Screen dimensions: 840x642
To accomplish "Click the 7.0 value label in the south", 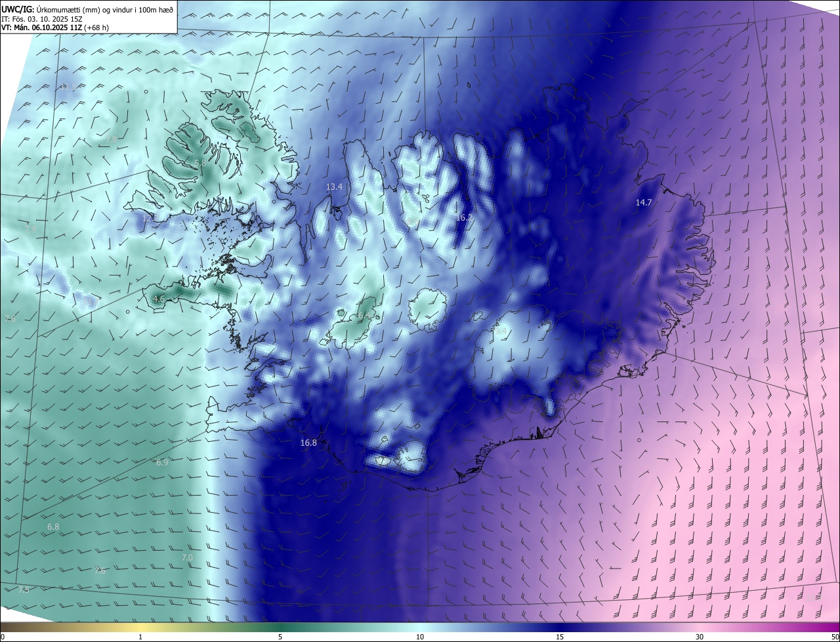I will point(187,558).
